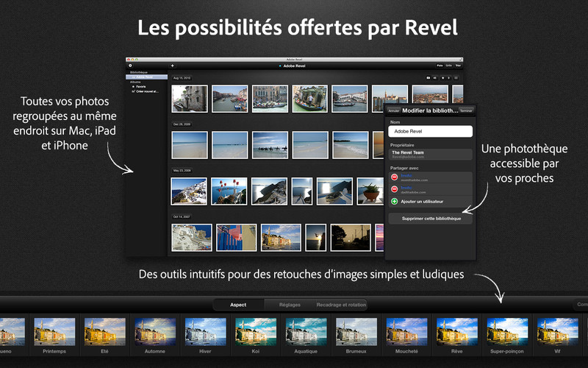Switch to the Aspect tab
The width and height of the screenshot is (588, 368).
[238, 305]
